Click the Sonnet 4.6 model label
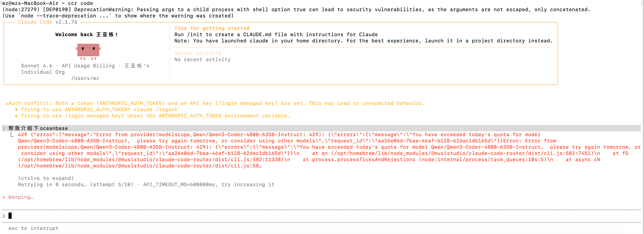This screenshot has width=644, height=234. (36, 66)
